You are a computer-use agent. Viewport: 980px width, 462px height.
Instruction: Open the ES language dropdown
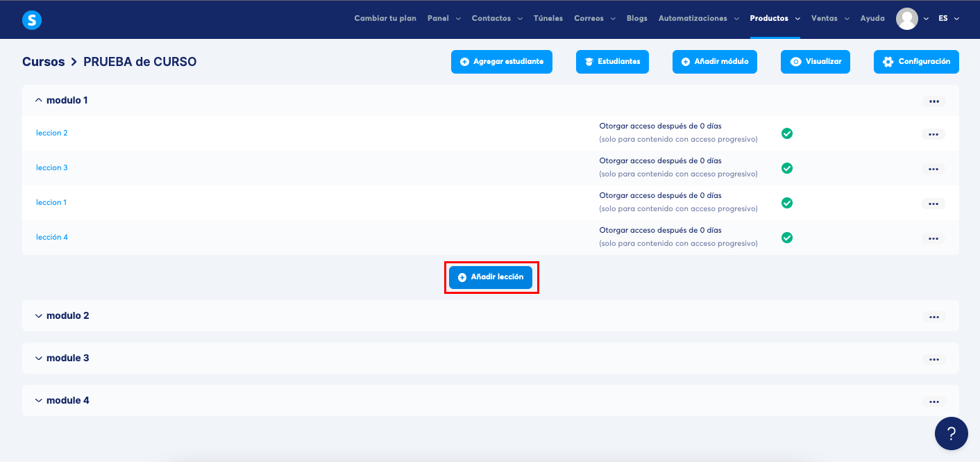948,19
